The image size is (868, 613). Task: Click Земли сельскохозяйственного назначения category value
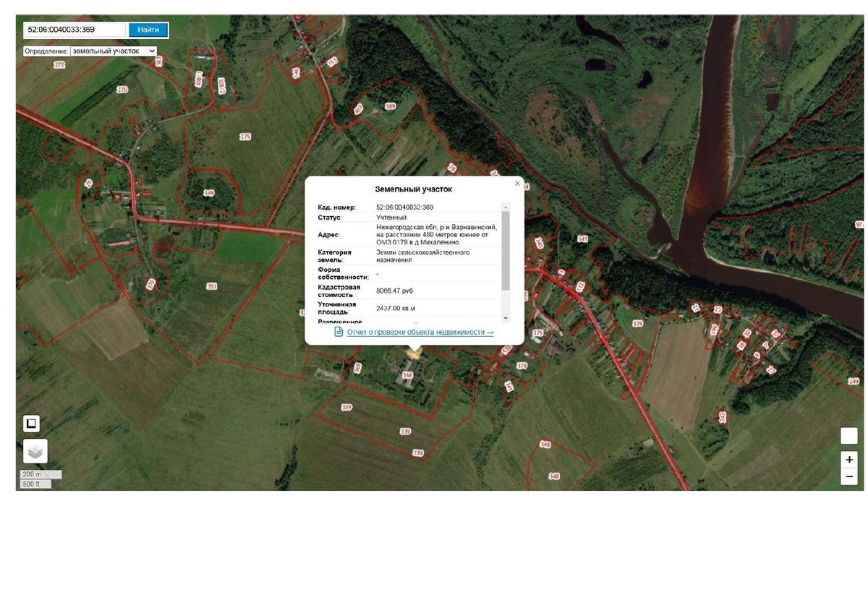coord(423,256)
